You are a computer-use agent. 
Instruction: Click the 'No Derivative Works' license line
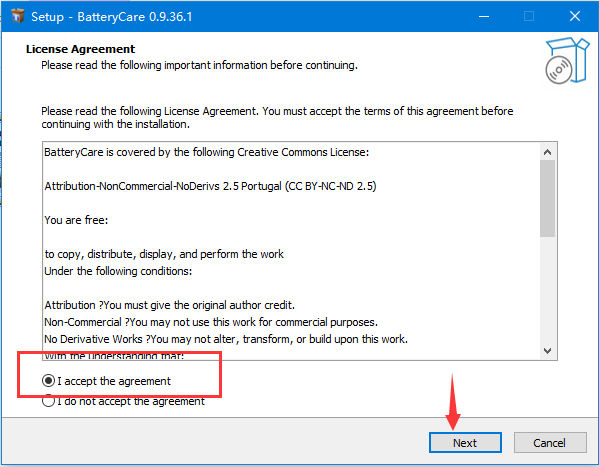pyautogui.click(x=226, y=339)
